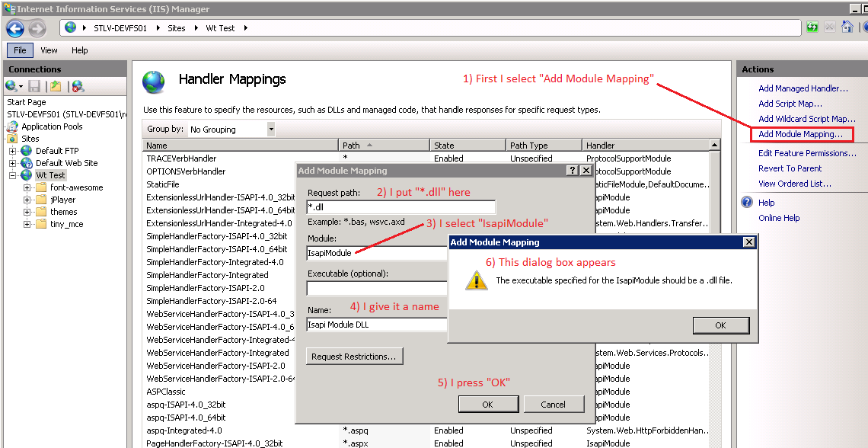
Task: Click the Up folder icon in Connections
Action: (x=56, y=87)
